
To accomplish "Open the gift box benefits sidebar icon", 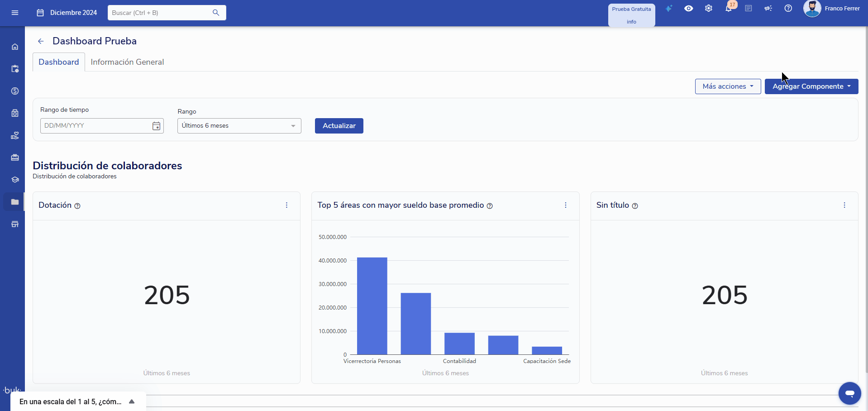I will coord(15,158).
